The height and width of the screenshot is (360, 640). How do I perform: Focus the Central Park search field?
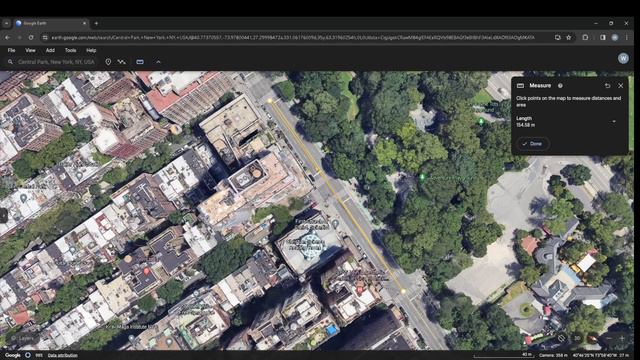click(56, 62)
